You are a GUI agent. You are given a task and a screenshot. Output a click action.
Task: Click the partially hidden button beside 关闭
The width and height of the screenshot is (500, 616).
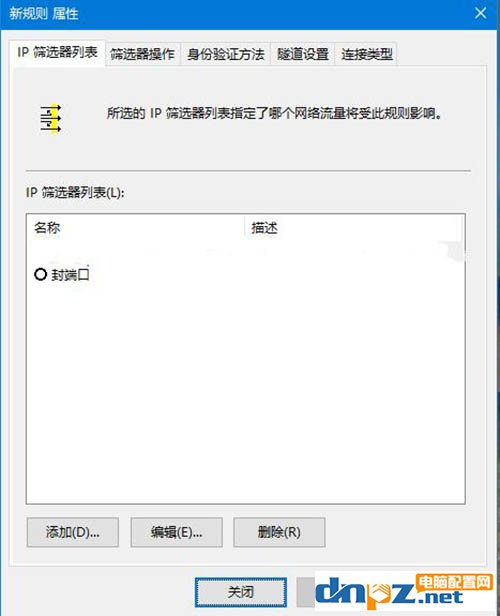pos(306,592)
